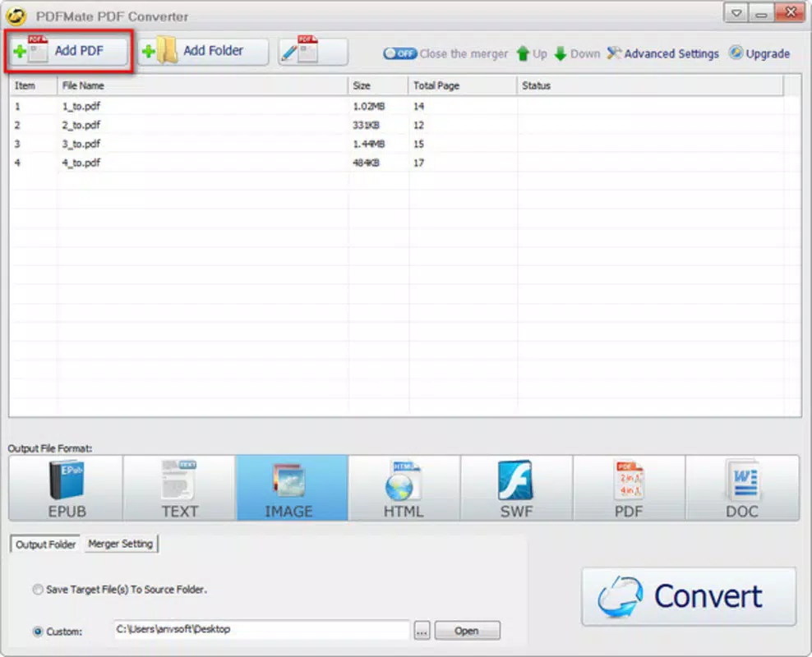Start conversion with the Convert button
This screenshot has height=657, width=812.
(689, 596)
